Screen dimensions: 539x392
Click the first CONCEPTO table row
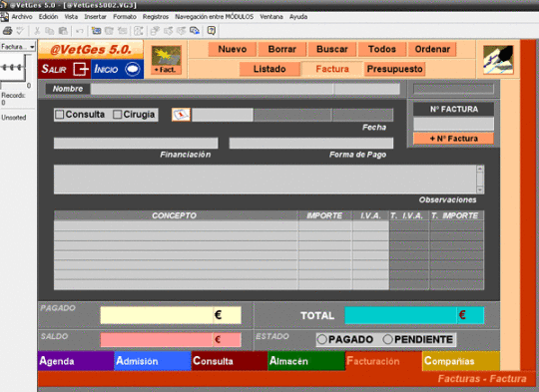tap(176, 225)
